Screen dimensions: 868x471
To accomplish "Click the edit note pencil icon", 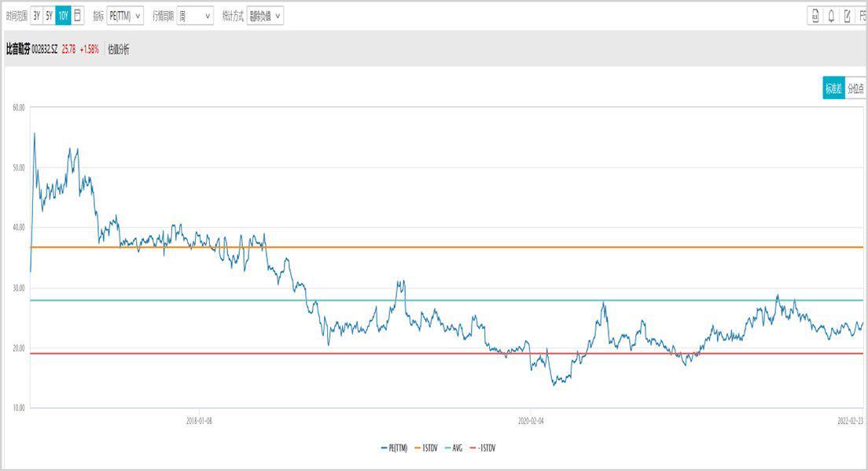I will (x=847, y=16).
